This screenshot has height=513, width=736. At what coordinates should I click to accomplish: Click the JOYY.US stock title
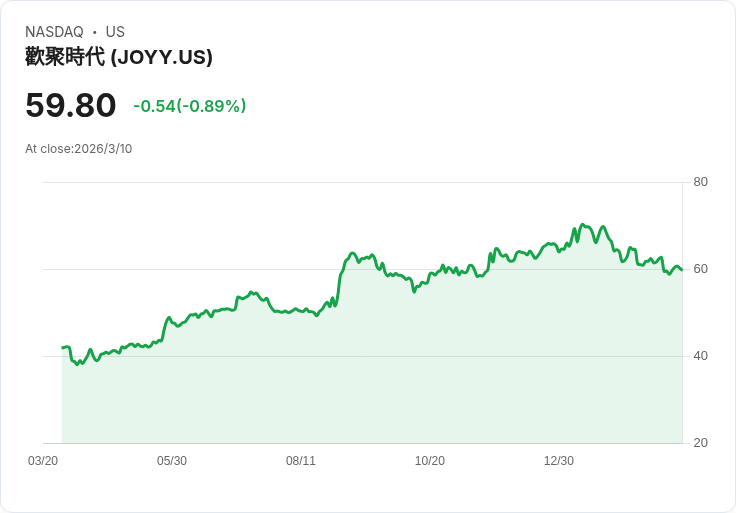(x=119, y=57)
